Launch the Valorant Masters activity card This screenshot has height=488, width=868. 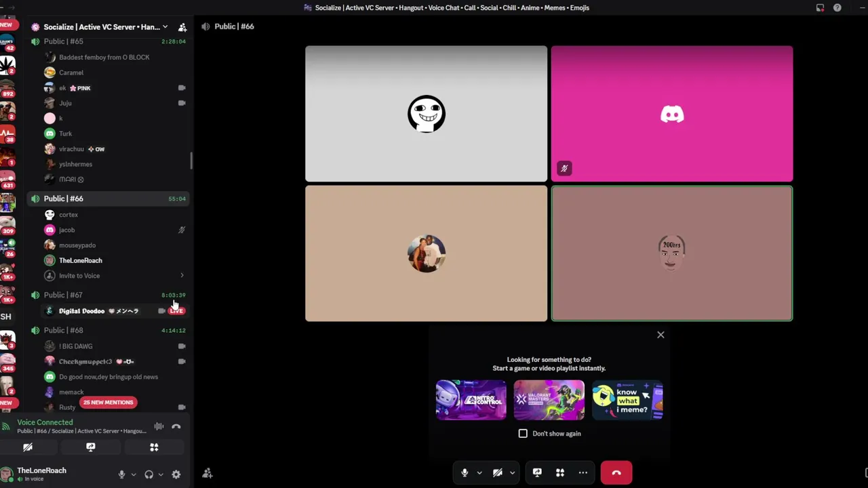[x=549, y=400]
